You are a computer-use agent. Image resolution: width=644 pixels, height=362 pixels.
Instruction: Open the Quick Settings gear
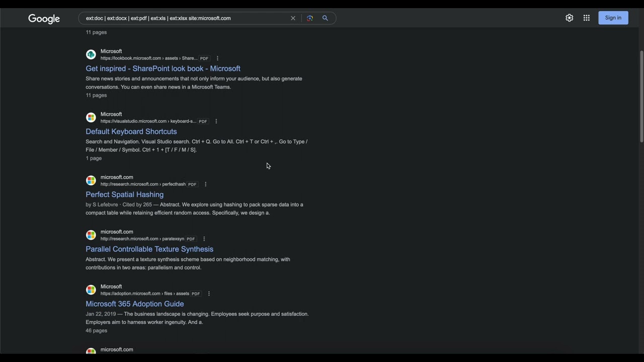pyautogui.click(x=569, y=18)
